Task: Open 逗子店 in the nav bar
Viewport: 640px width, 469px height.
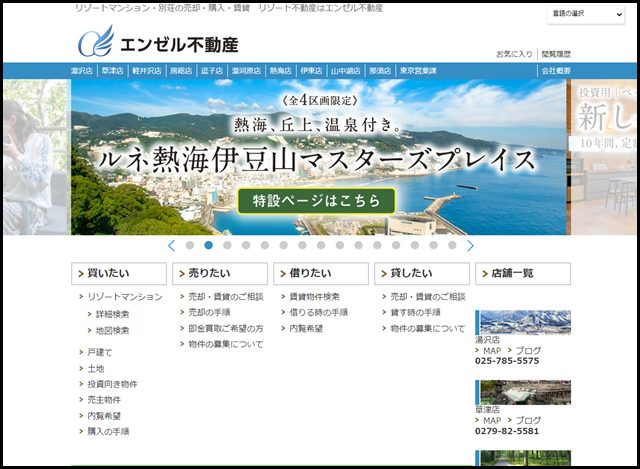Action: tap(212, 71)
